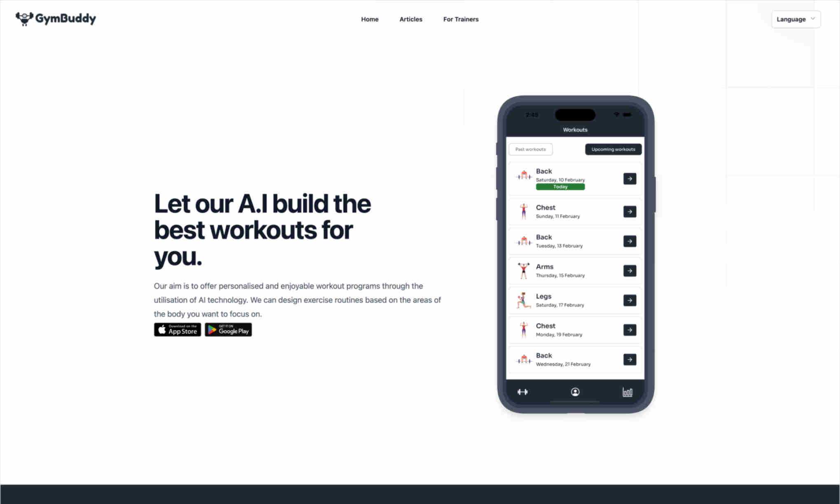The height and width of the screenshot is (504, 840).
Task: Download app from App Store button
Action: click(x=177, y=329)
